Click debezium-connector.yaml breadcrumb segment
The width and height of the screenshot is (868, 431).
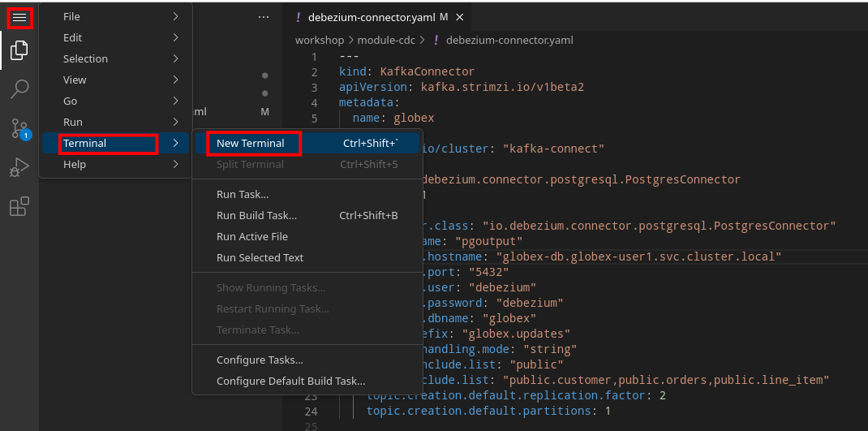click(509, 40)
